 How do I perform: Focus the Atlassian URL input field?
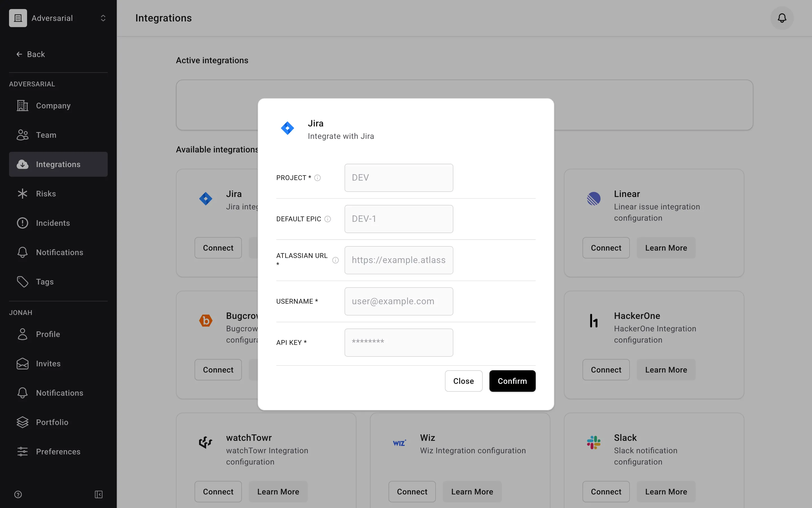[399, 260]
